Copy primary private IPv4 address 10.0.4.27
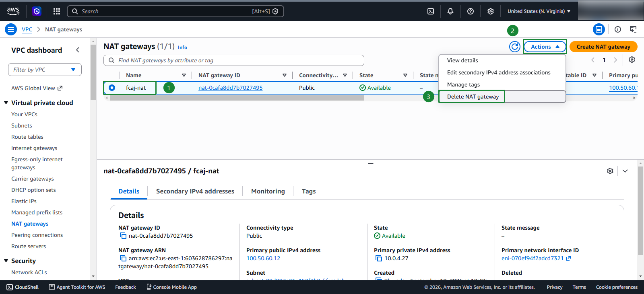This screenshot has width=644, height=294. click(379, 259)
